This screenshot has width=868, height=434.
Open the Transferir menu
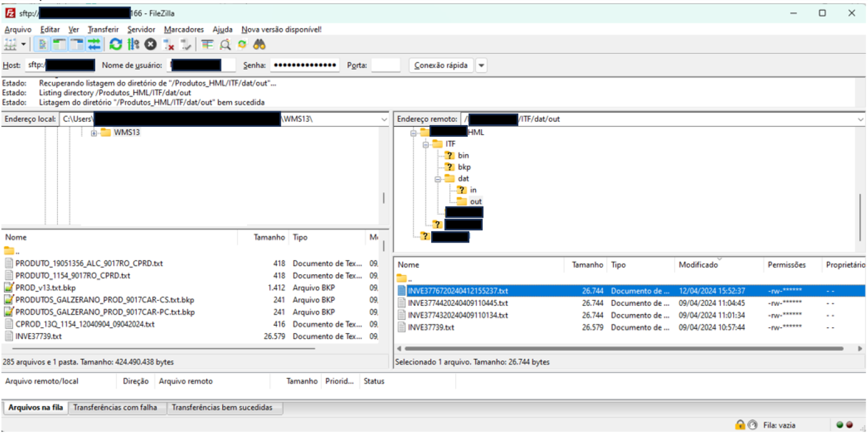103,29
